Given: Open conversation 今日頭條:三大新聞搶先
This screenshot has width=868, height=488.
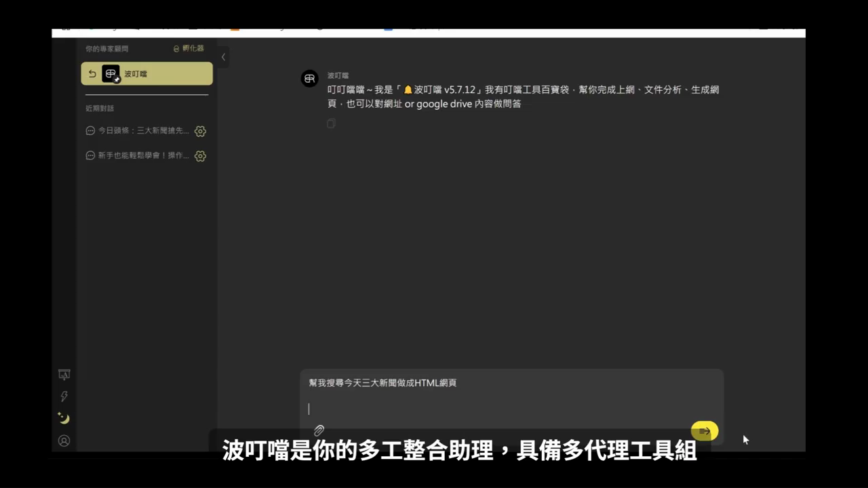Looking at the screenshot, I should 138,131.
